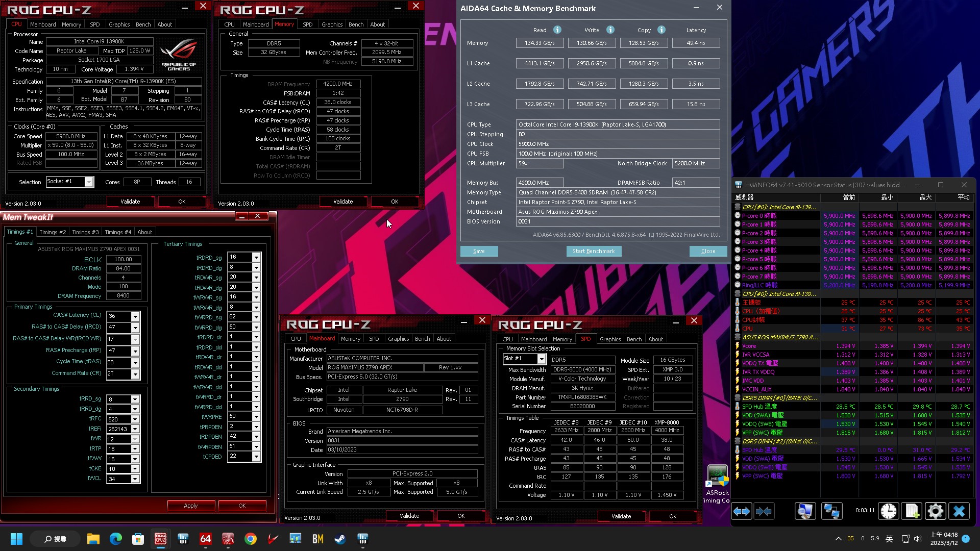Viewport: 980px width, 551px height.
Task: Click BenchMate BM taskbar icon
Action: click(317, 539)
